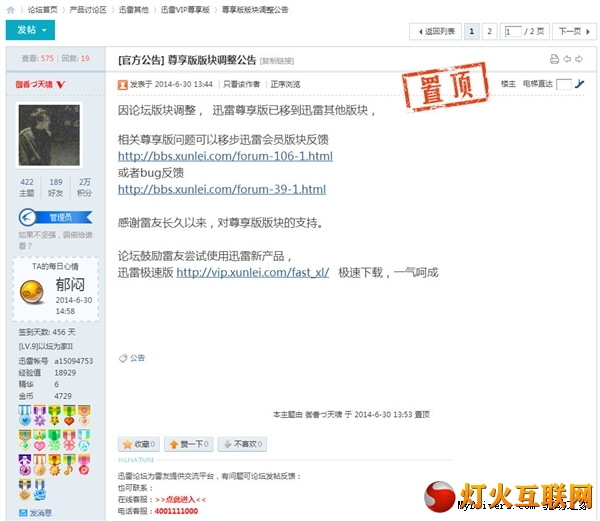Focus the 电梯直达 floor input box
600x521 pixels.
tap(564, 84)
